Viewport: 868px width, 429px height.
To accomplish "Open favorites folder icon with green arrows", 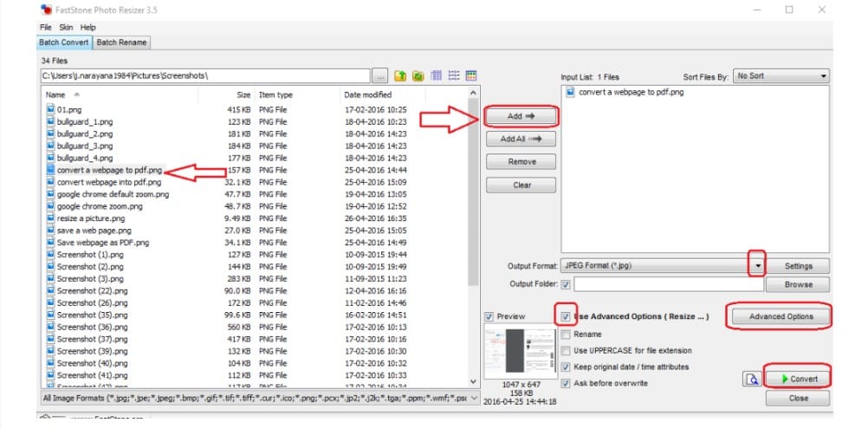I will tap(418, 76).
